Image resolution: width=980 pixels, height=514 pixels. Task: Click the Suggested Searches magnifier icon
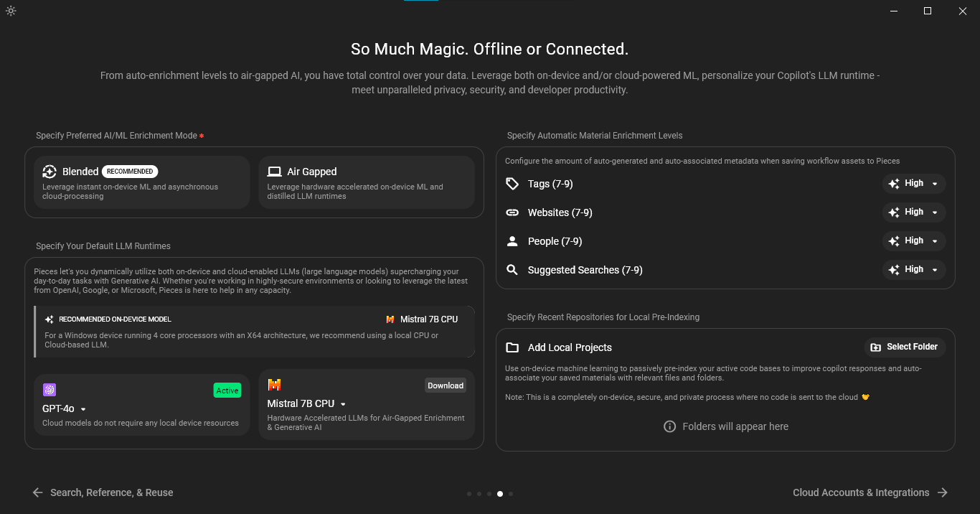(x=512, y=270)
